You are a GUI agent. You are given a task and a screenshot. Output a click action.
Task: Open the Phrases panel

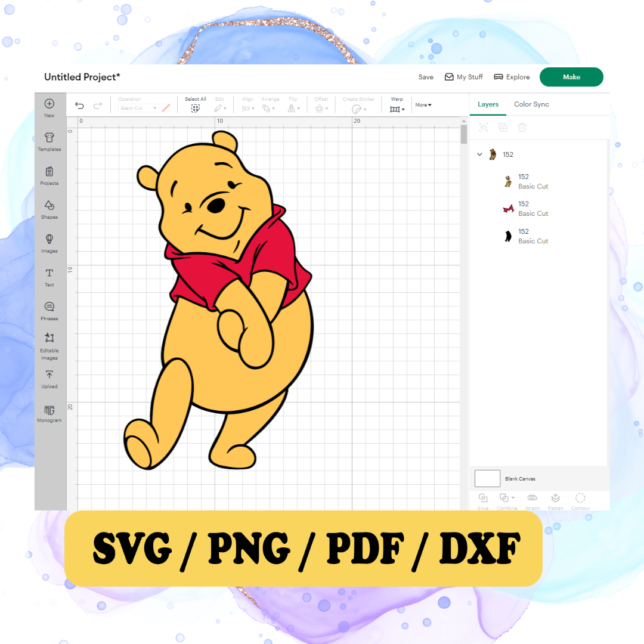(49, 311)
